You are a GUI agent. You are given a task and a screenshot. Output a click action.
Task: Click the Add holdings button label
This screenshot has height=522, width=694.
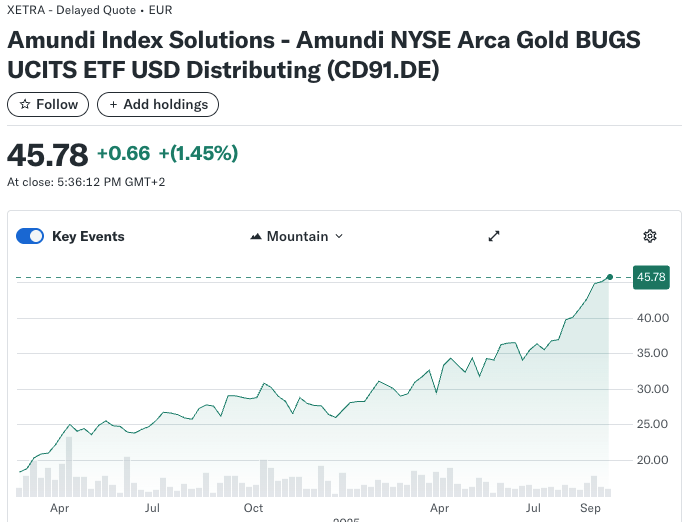[166, 104]
